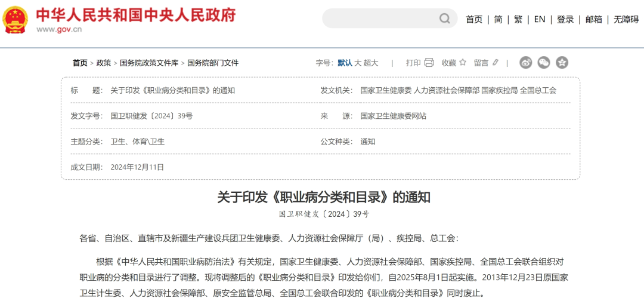Switch to 简 simplified Chinese
Image resolution: width=644 pixels, height=304 pixels.
(498, 19)
